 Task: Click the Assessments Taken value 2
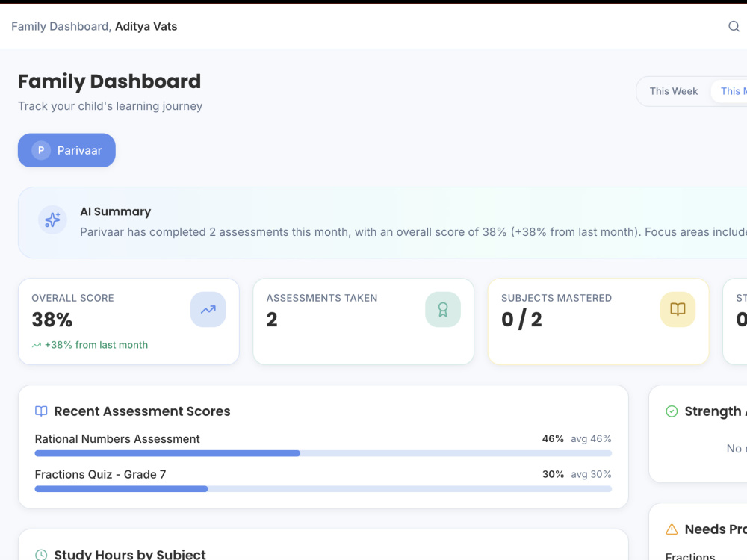(272, 320)
